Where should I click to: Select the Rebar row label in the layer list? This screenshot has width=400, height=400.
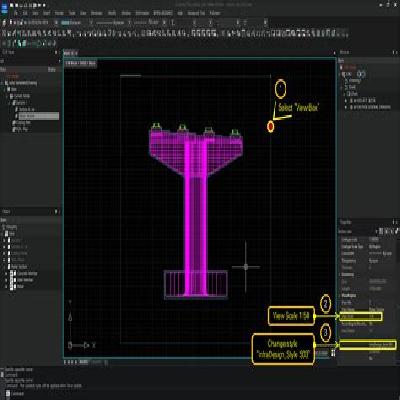tap(20, 286)
